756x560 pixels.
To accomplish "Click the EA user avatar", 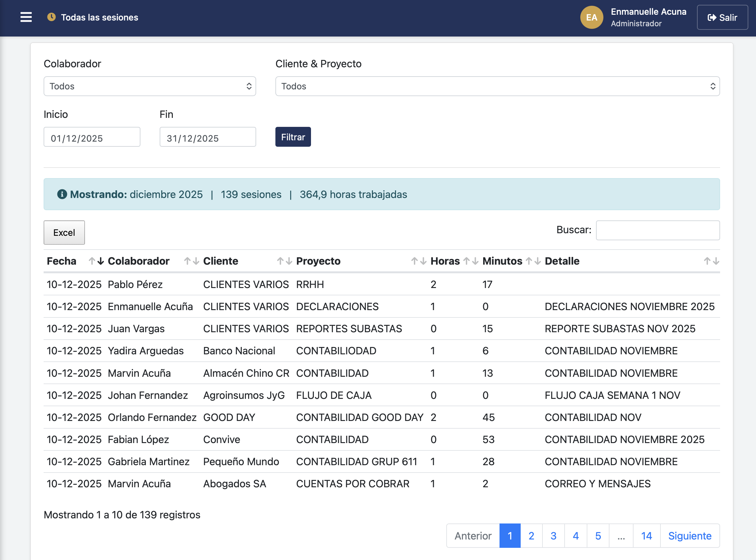I will pyautogui.click(x=591, y=17).
